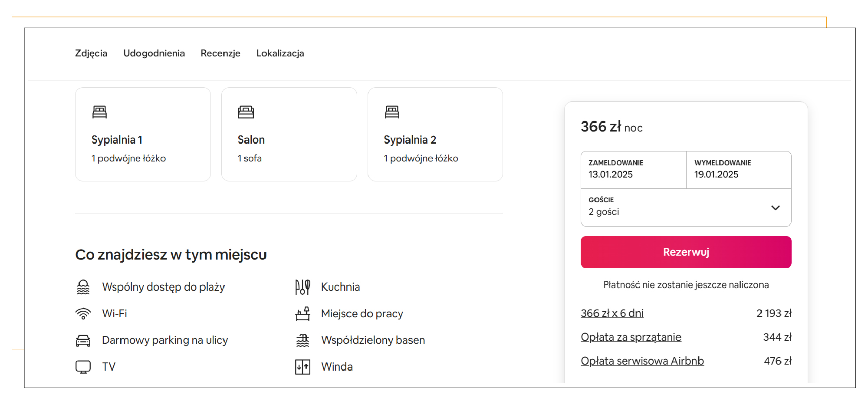Click the bed icon in Sypialnia 2 card
The image size is (868, 408).
[x=392, y=112]
